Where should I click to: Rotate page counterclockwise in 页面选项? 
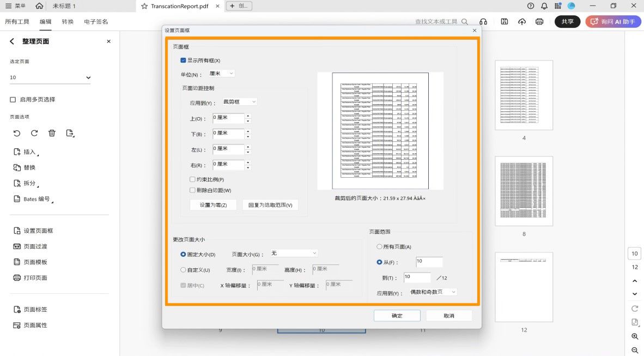click(x=17, y=133)
